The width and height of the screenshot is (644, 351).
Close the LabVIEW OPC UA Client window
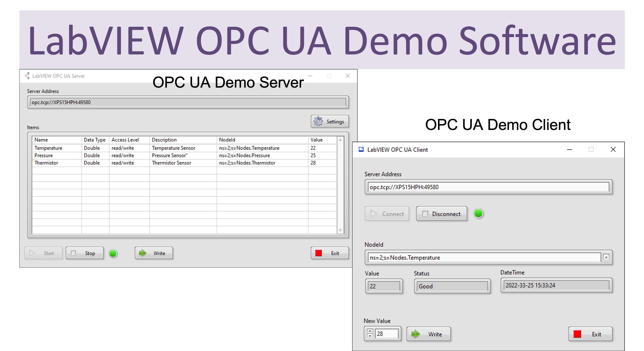coord(613,149)
